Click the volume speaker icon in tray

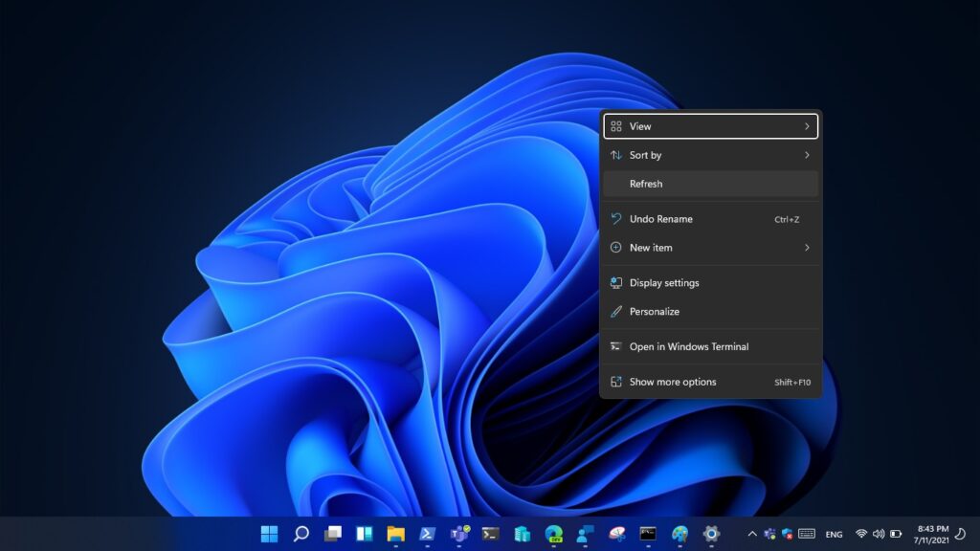(x=879, y=534)
